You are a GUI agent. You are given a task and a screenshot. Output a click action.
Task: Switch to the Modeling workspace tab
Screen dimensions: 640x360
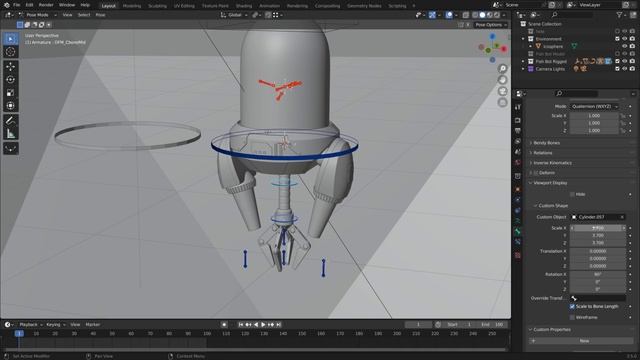[132, 6]
